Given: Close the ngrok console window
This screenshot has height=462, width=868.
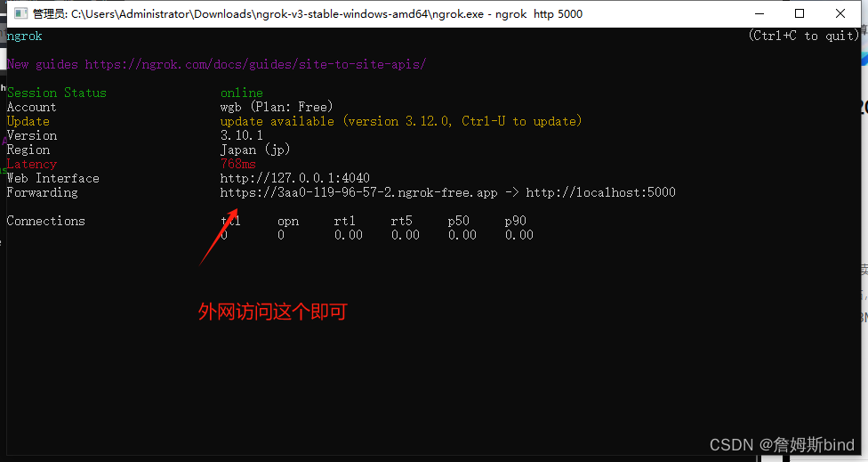Looking at the screenshot, I should pos(840,13).
